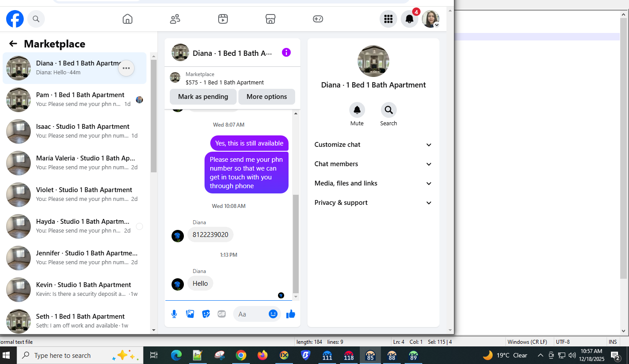The image size is (629, 364).
Task: Open Kevin Studio conversation
Action: point(75,290)
